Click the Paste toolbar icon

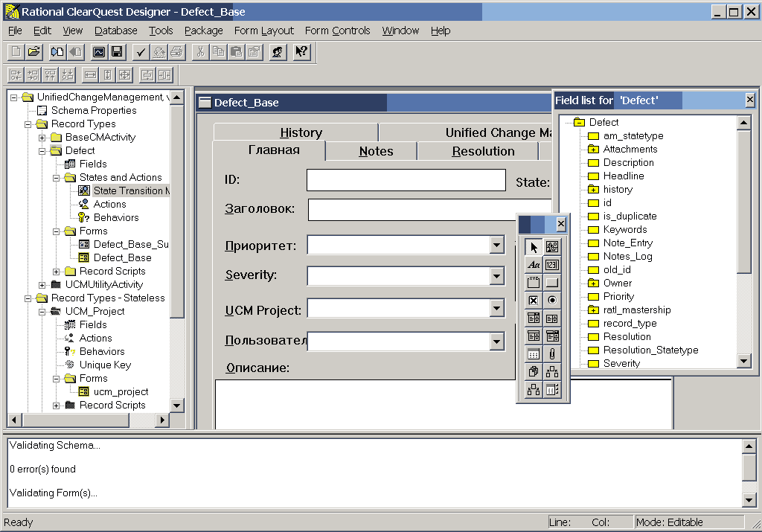[x=236, y=51]
